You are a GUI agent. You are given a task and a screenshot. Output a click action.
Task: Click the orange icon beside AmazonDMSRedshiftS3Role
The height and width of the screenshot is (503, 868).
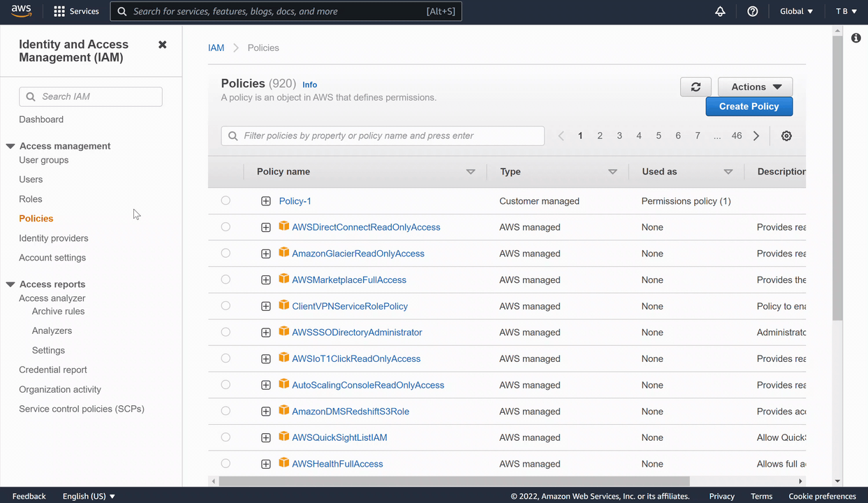click(x=284, y=410)
